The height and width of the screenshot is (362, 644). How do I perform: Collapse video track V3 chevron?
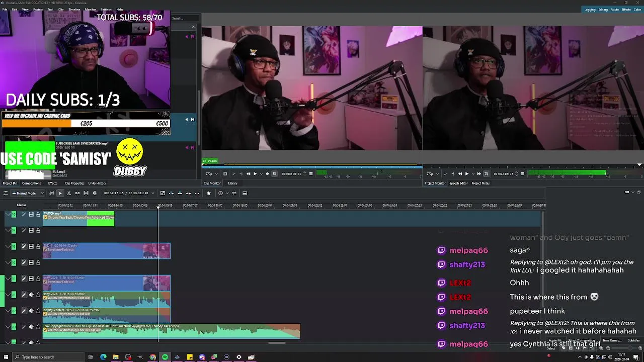pos(8,246)
